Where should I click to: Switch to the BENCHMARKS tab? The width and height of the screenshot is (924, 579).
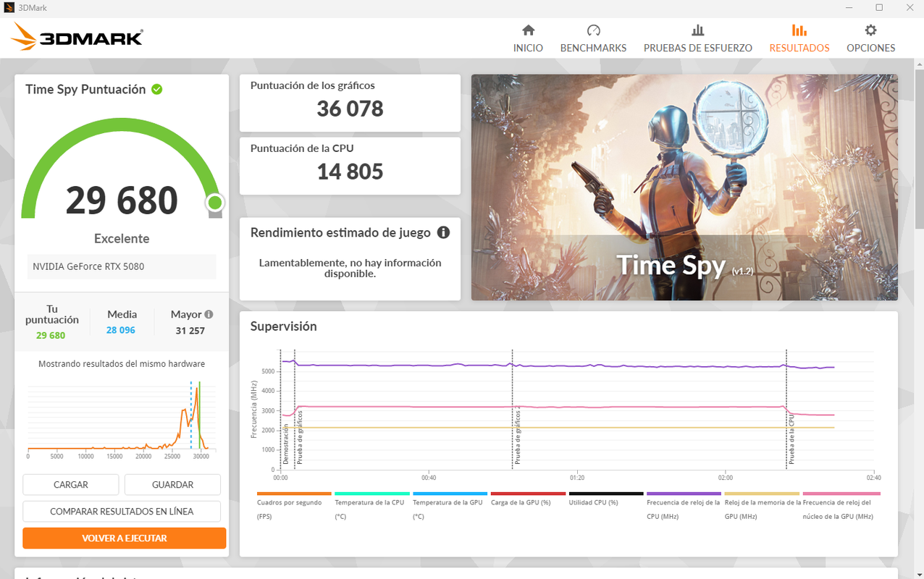[x=593, y=38]
